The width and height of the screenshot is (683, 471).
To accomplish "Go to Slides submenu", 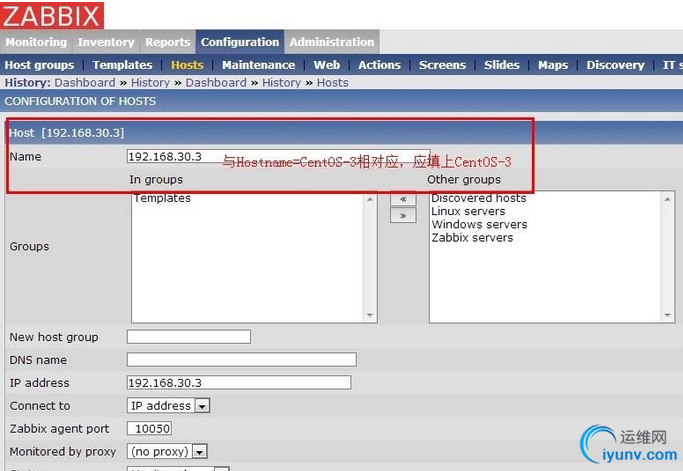I will point(502,65).
